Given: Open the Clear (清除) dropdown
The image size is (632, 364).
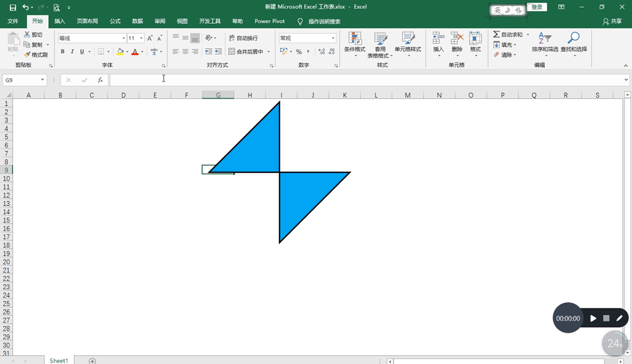Looking at the screenshot, I should [x=505, y=55].
